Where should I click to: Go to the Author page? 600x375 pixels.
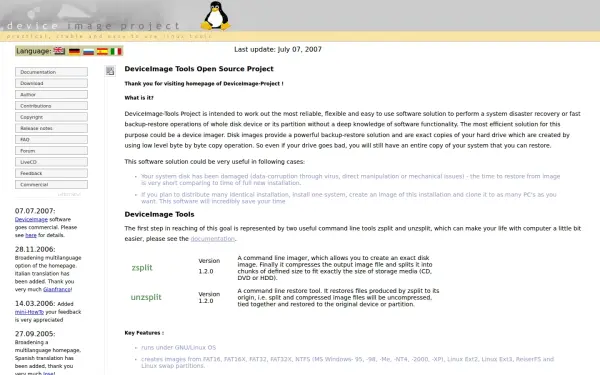pos(51,95)
